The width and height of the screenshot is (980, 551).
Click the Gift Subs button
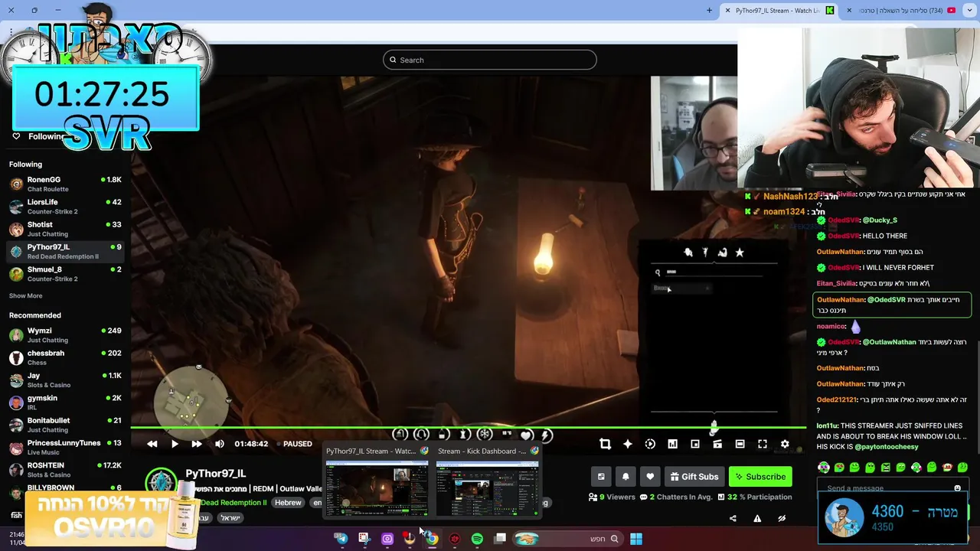[694, 477]
